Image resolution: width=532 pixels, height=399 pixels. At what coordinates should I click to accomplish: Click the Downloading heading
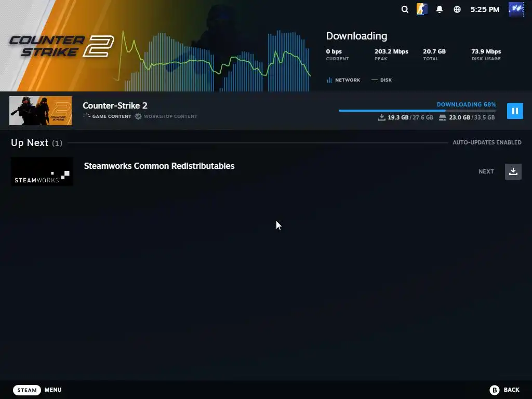tap(356, 36)
